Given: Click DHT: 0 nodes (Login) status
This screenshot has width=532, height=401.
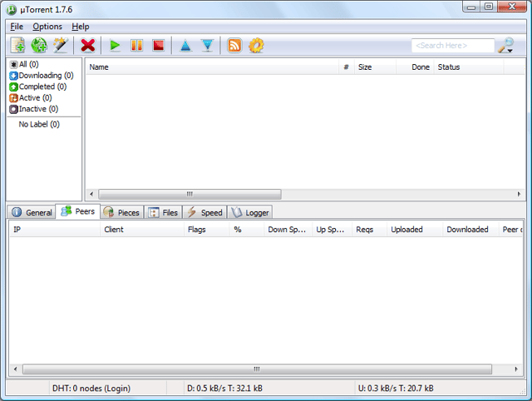Looking at the screenshot, I should tap(91, 388).
